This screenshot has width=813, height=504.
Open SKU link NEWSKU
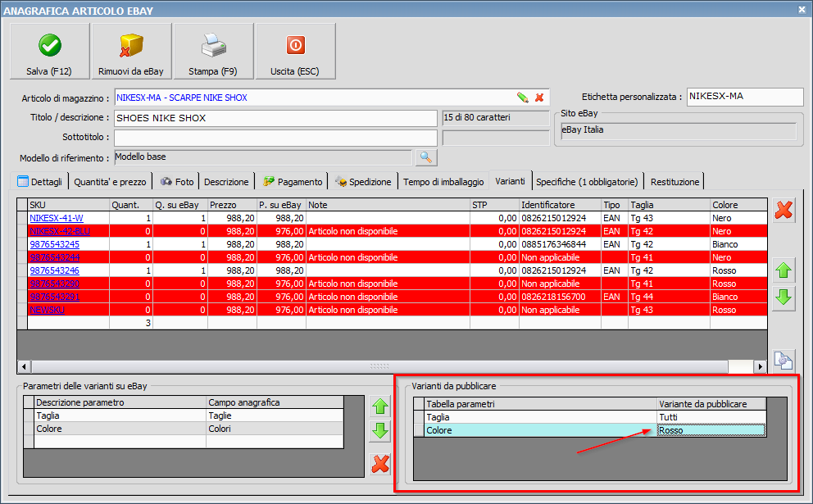tap(48, 310)
